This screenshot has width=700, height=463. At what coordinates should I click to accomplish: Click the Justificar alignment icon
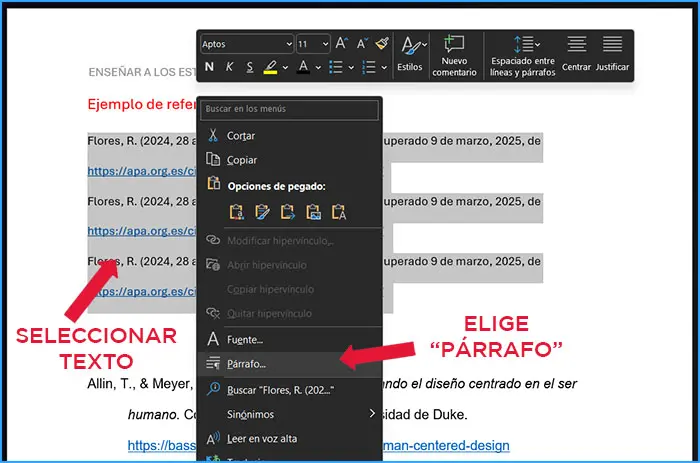tap(612, 54)
